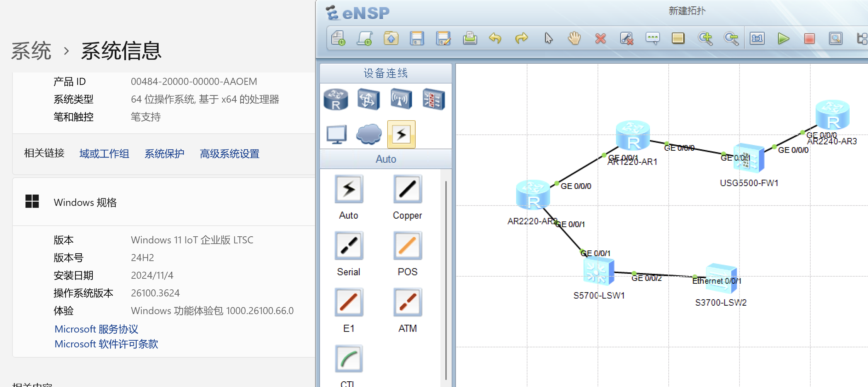The height and width of the screenshot is (387, 868).
Task: Select the hand pan tool
Action: (x=574, y=38)
